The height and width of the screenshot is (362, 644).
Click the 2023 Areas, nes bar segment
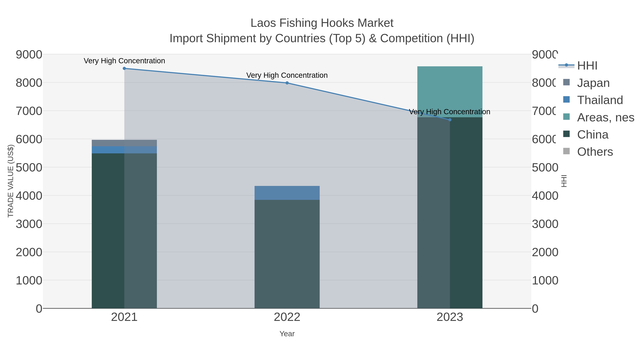pyautogui.click(x=450, y=92)
